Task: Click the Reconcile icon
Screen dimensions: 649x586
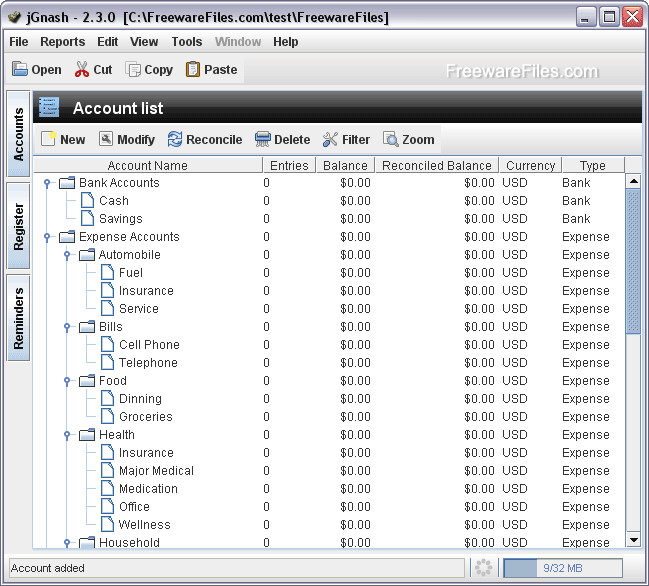Action: pos(175,139)
